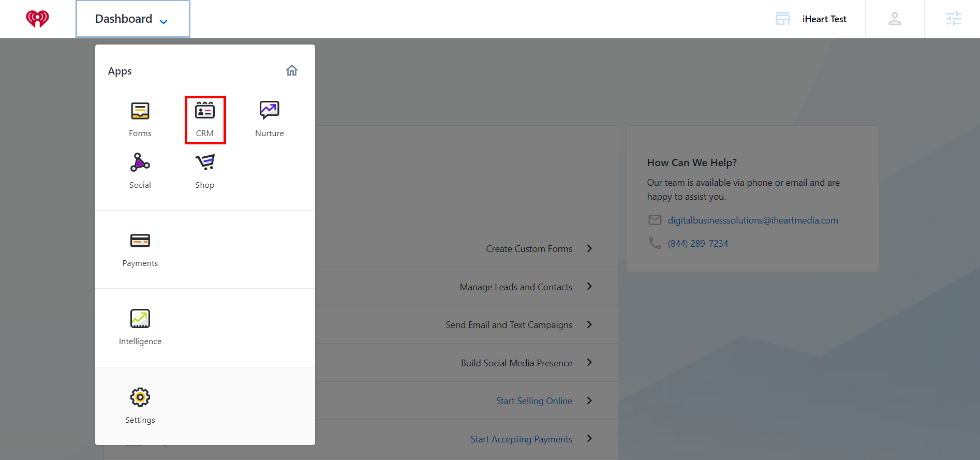The height and width of the screenshot is (460, 980).
Task: Open the Start Selling Online link
Action: point(534,401)
